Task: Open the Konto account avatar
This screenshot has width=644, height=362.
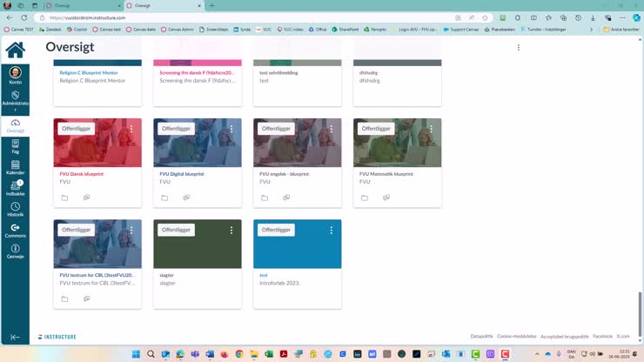Action: 15,75
